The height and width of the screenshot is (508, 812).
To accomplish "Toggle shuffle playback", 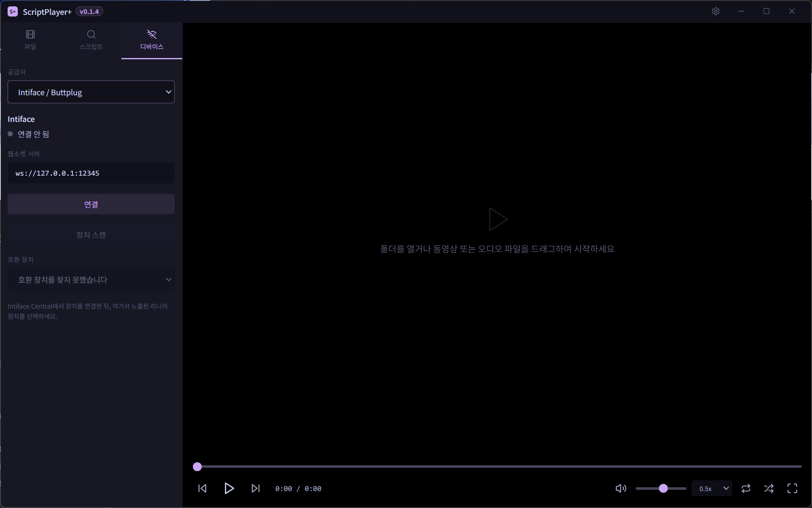I will click(769, 489).
